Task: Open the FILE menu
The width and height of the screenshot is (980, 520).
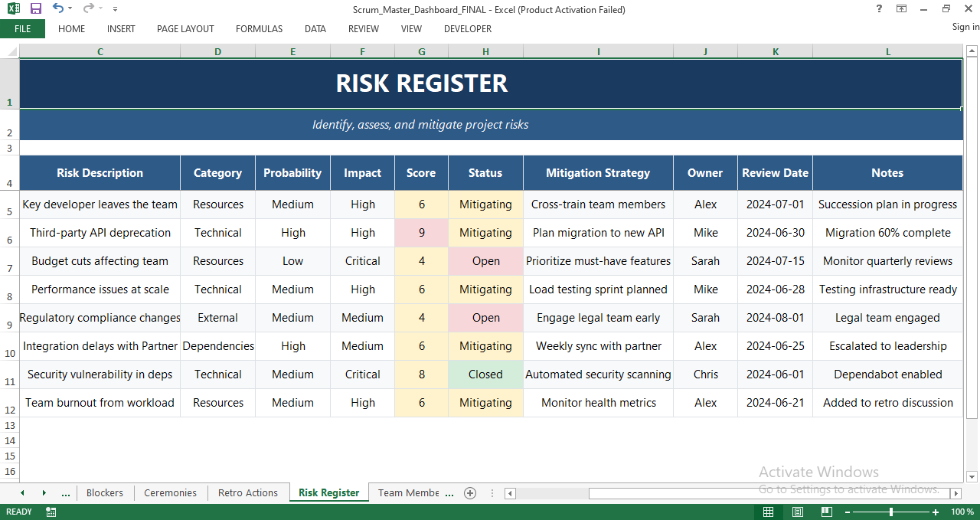Action: click(22, 28)
